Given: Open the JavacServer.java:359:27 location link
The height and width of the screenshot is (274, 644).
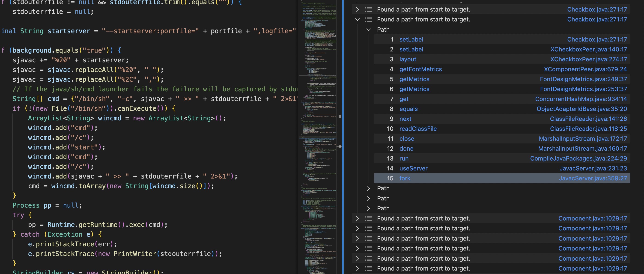Looking at the screenshot, I should click(593, 178).
